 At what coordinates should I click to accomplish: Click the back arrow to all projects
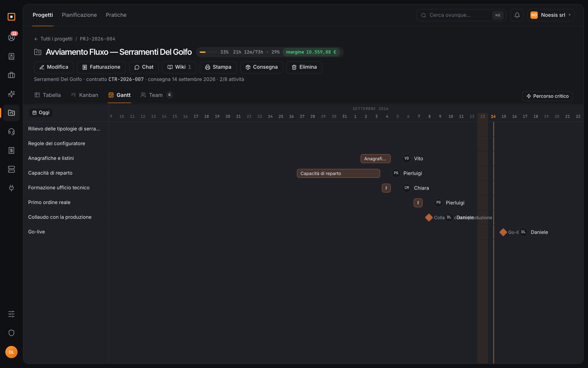[36, 39]
